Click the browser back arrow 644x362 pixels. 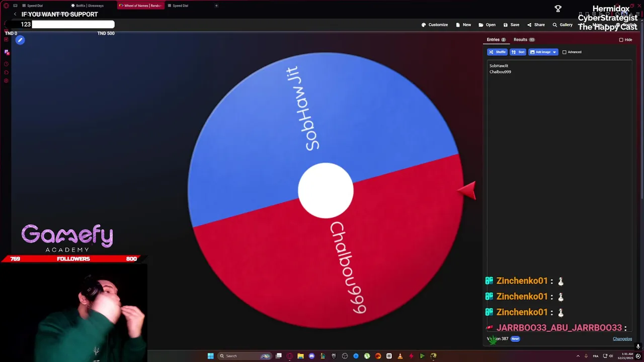coord(15,14)
